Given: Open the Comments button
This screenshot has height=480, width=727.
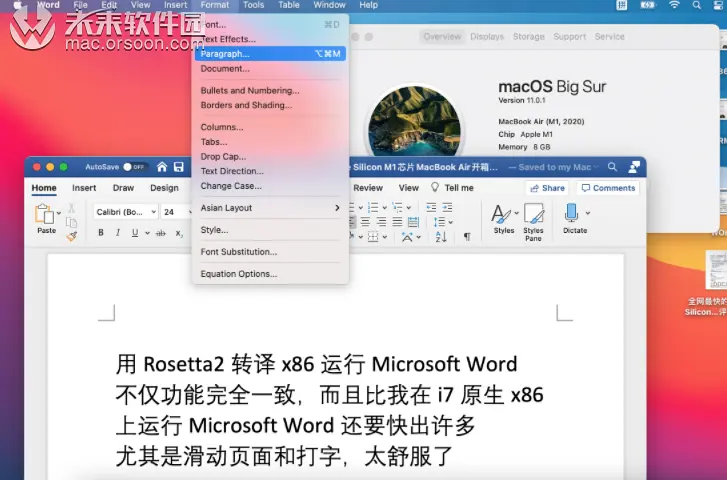Looking at the screenshot, I should point(608,188).
